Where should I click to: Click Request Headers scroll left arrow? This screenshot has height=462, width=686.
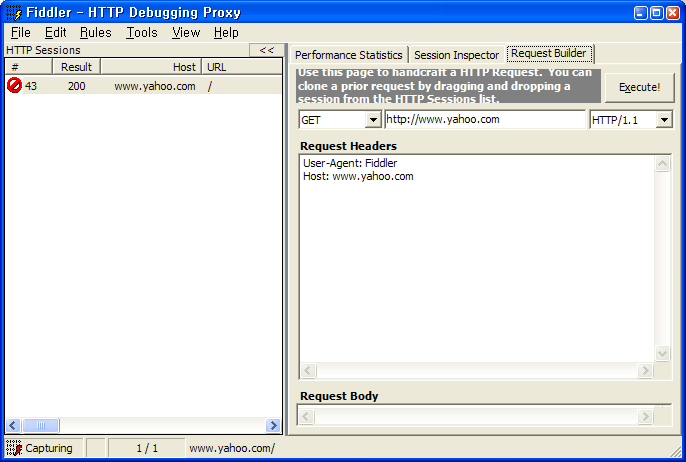308,371
